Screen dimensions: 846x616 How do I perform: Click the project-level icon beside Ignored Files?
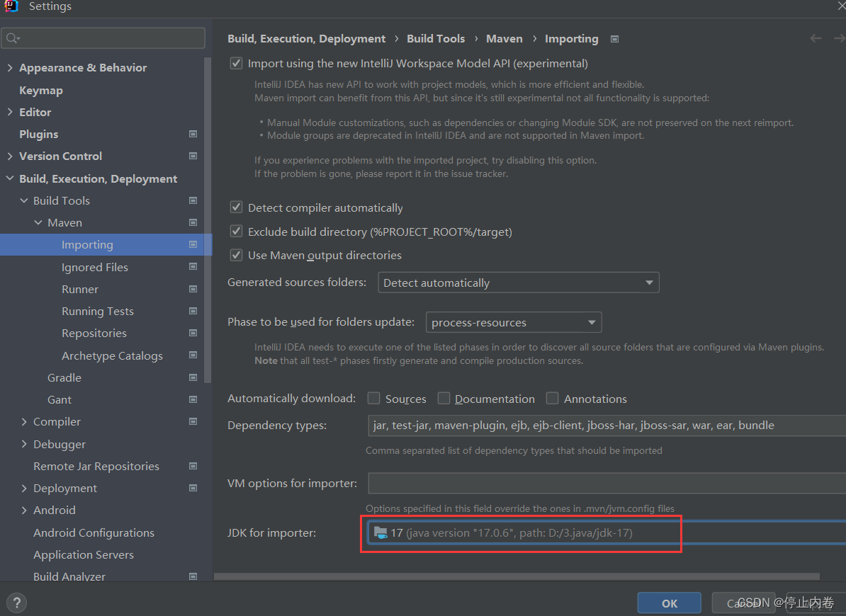(193, 267)
